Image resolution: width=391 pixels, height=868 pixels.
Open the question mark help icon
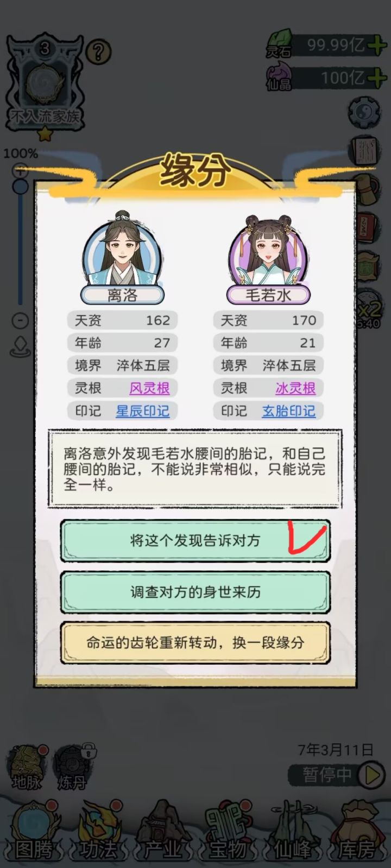click(x=98, y=52)
